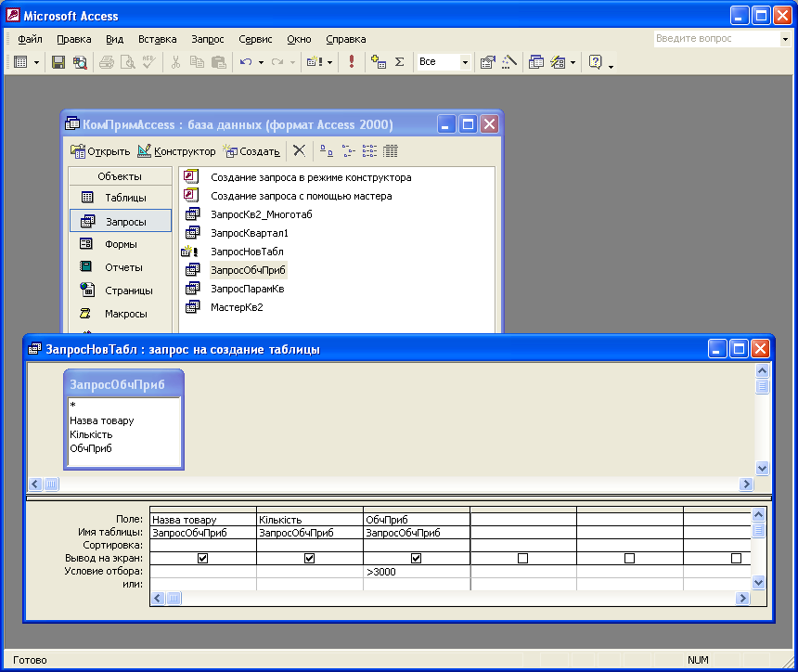
Task: Open the Undo history dropdown arrow
Action: 261,62
